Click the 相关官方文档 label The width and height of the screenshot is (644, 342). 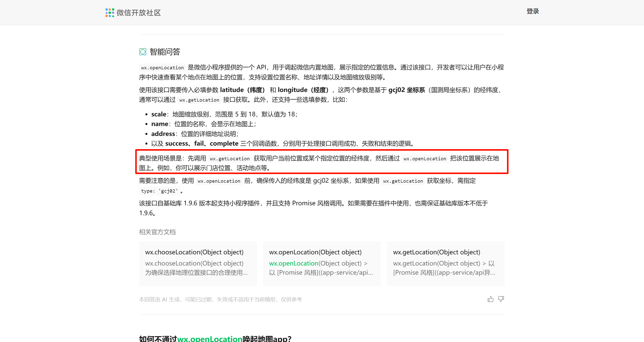(x=157, y=232)
